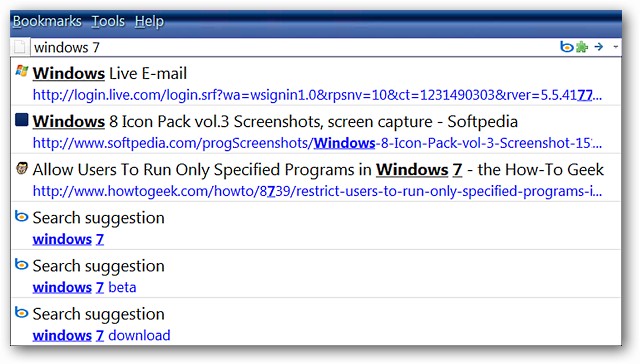Click Bing icon beside 'windows 7 beta' suggestion
The image size is (640, 364).
21,264
